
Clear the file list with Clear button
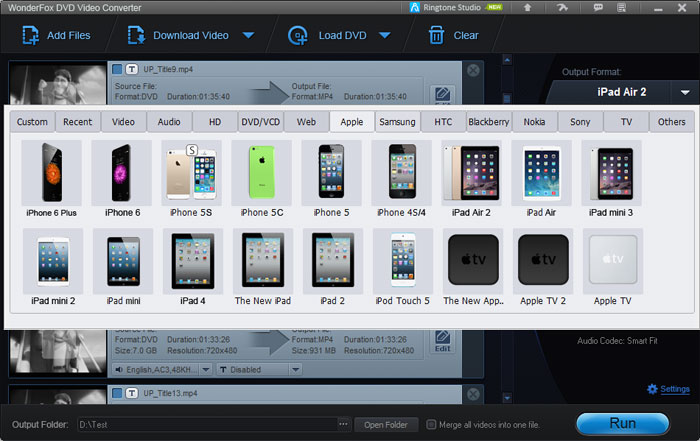point(453,35)
